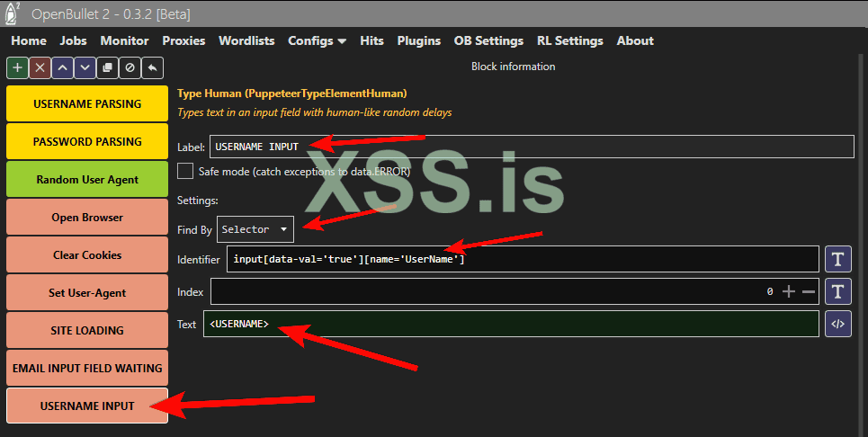Expand the Configs menu dropdown
This screenshot has height=437, width=868.
(x=318, y=41)
